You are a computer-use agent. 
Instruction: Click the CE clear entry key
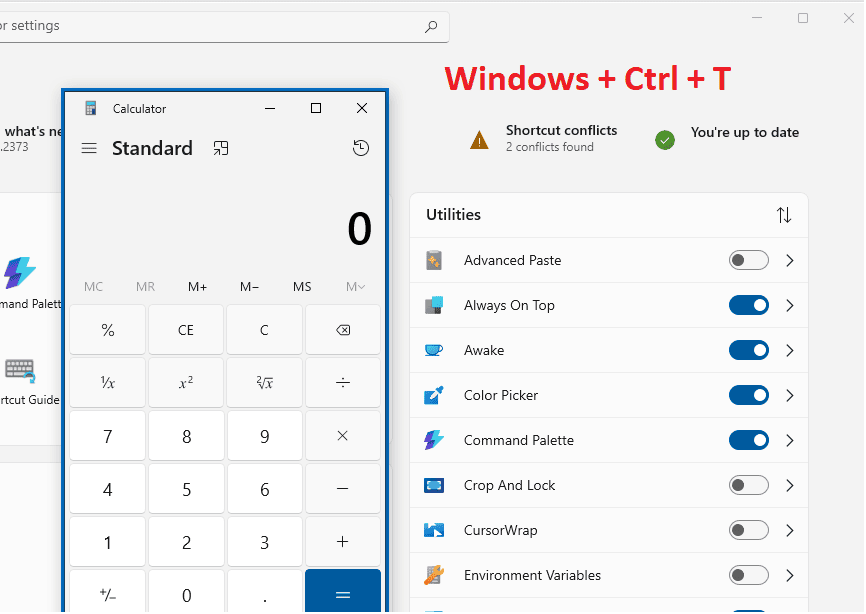tap(186, 330)
